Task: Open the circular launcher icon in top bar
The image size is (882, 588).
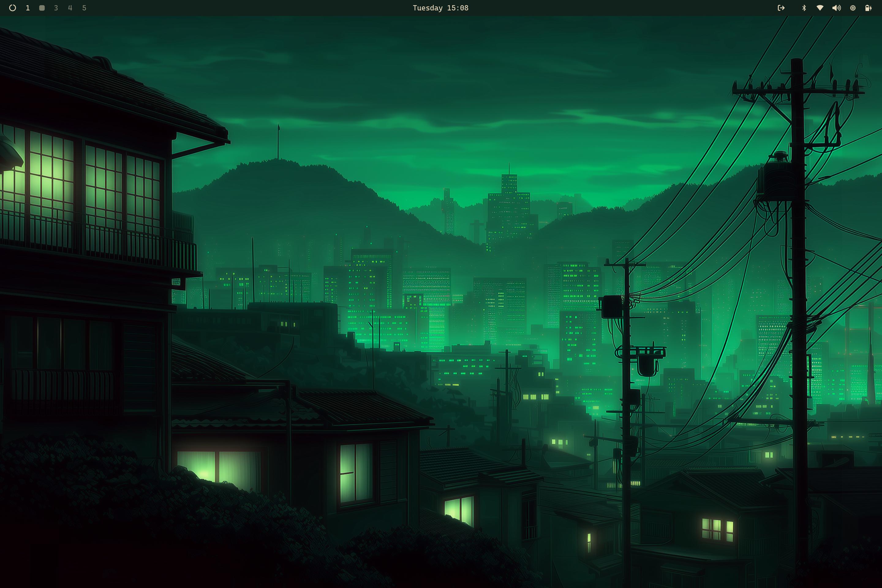Action: [x=12, y=8]
